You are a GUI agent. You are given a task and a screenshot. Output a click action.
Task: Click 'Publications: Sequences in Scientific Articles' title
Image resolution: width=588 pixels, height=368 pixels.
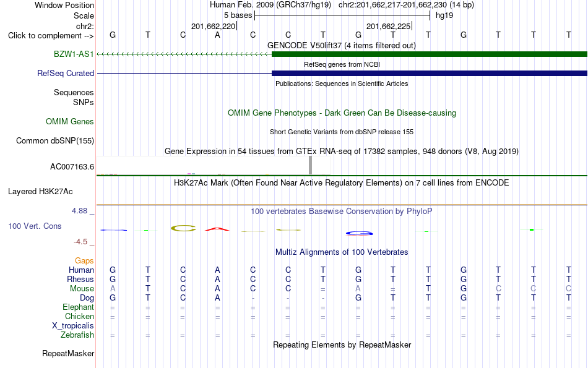point(342,83)
